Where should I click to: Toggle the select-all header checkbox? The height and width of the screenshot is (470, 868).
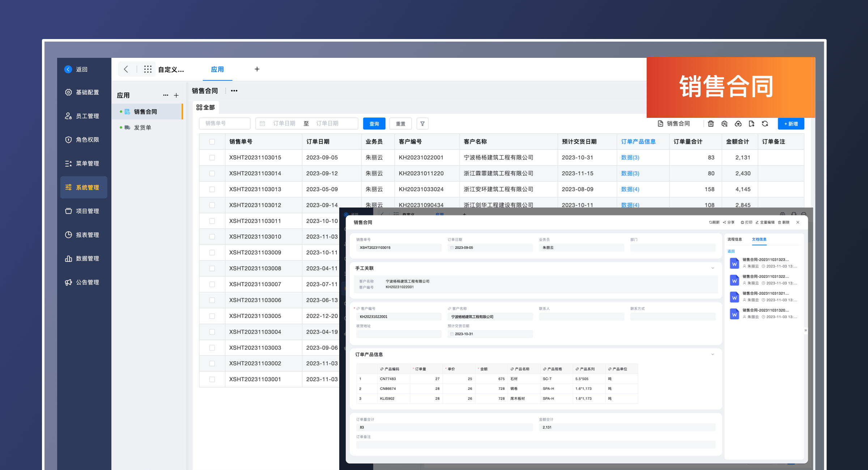coord(212,142)
